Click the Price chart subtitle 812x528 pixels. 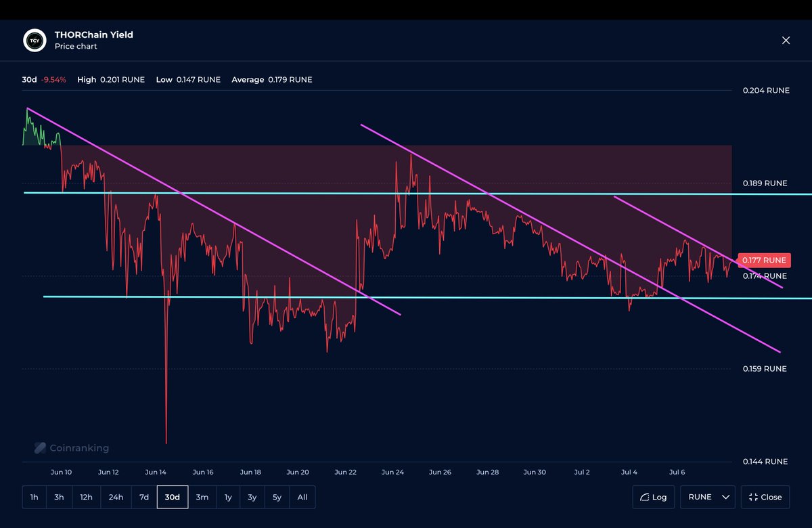tap(76, 47)
